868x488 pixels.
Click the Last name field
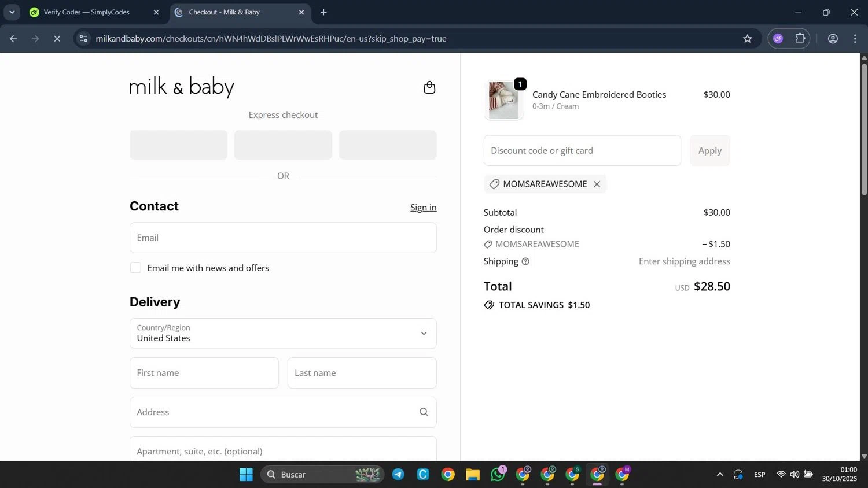pyautogui.click(x=362, y=373)
